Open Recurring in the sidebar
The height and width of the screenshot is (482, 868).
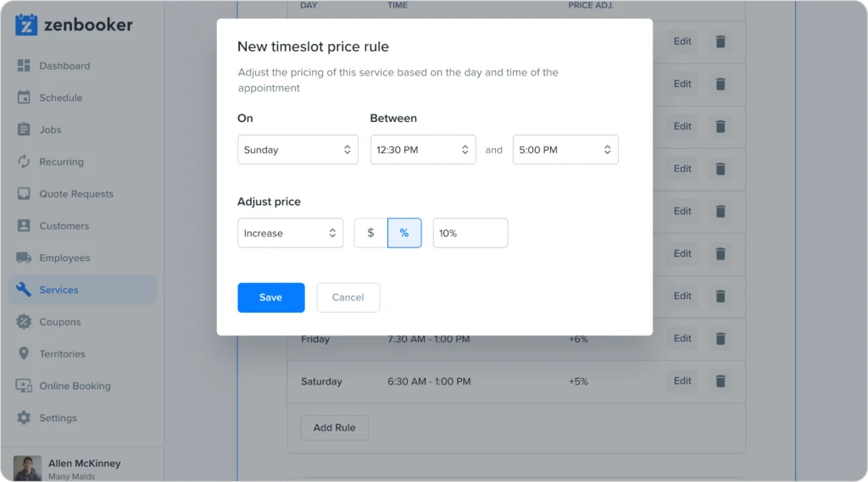[x=82, y=162]
